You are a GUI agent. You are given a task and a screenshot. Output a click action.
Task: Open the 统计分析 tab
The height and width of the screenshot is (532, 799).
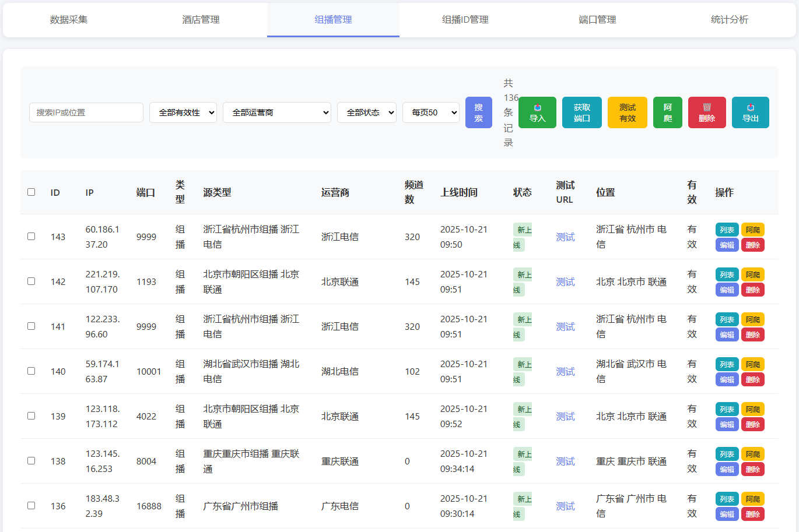point(729,20)
